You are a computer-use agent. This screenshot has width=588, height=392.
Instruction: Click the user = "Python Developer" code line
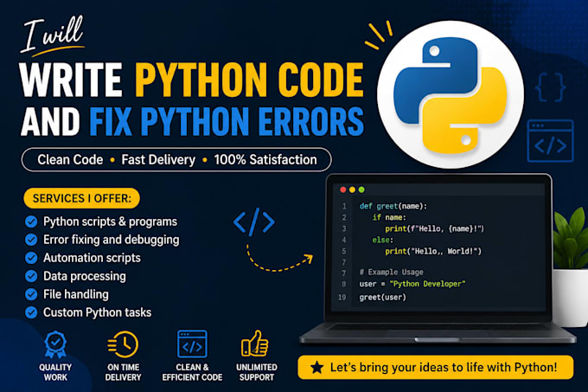coord(412,284)
